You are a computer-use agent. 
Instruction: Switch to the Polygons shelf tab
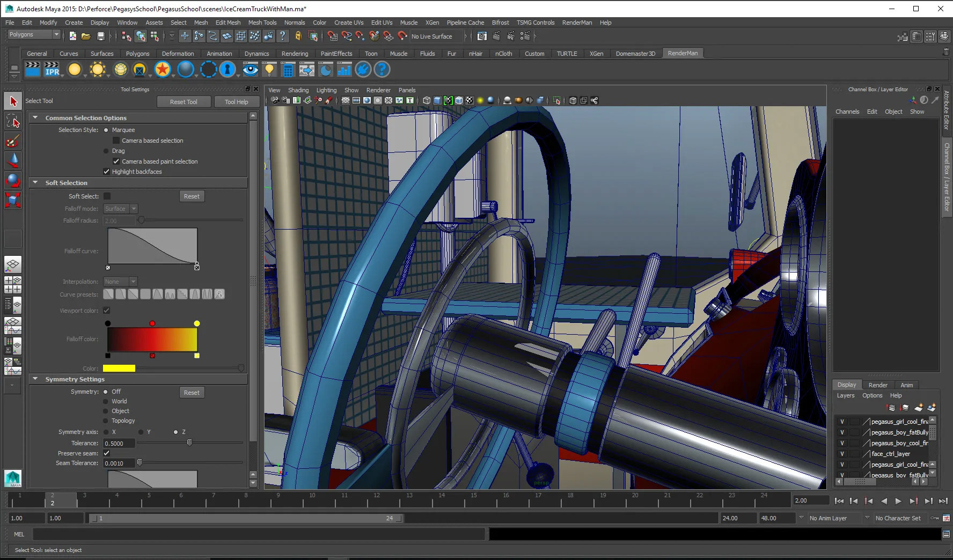tap(137, 54)
